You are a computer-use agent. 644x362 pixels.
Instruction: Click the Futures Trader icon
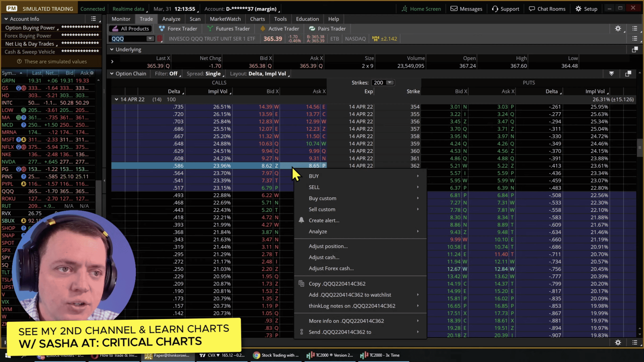pos(210,28)
